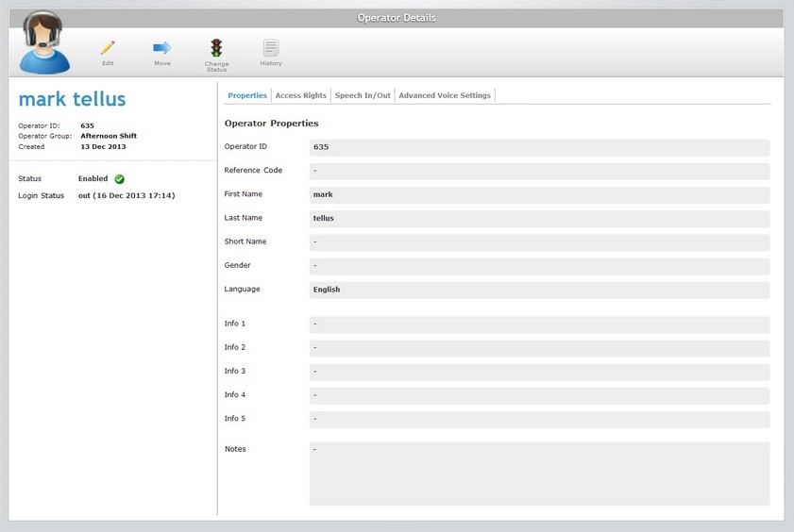Click the Info 1 field
This screenshot has height=532, width=794.
click(x=539, y=324)
